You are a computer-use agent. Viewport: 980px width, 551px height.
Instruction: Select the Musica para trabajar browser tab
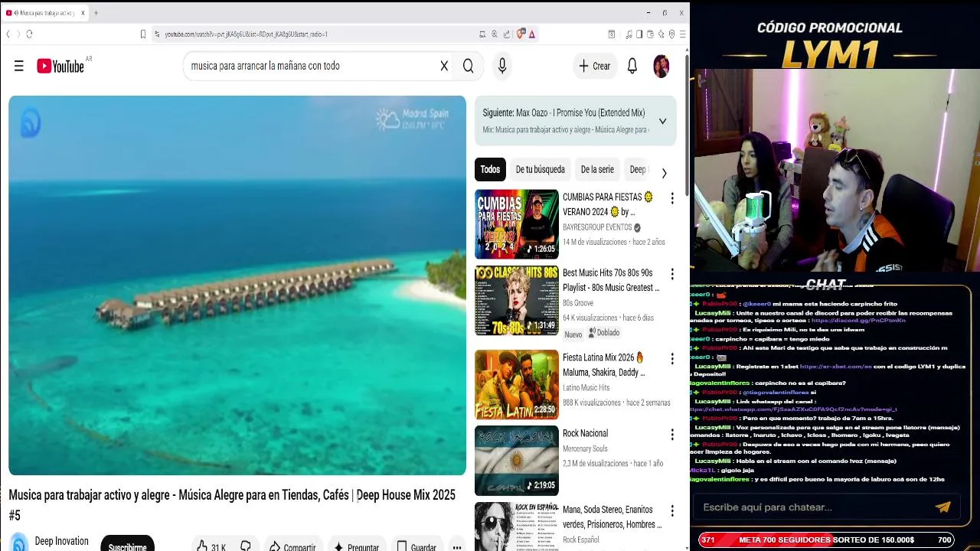pos(44,13)
